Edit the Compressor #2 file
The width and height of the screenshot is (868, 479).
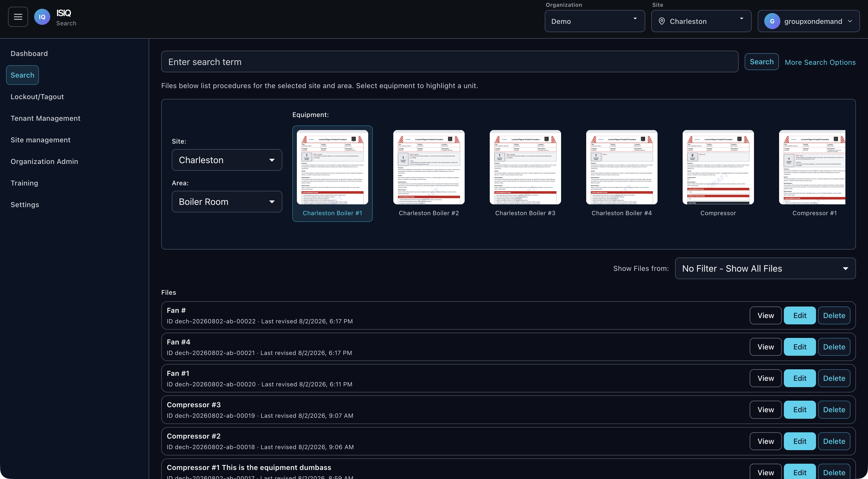click(800, 441)
